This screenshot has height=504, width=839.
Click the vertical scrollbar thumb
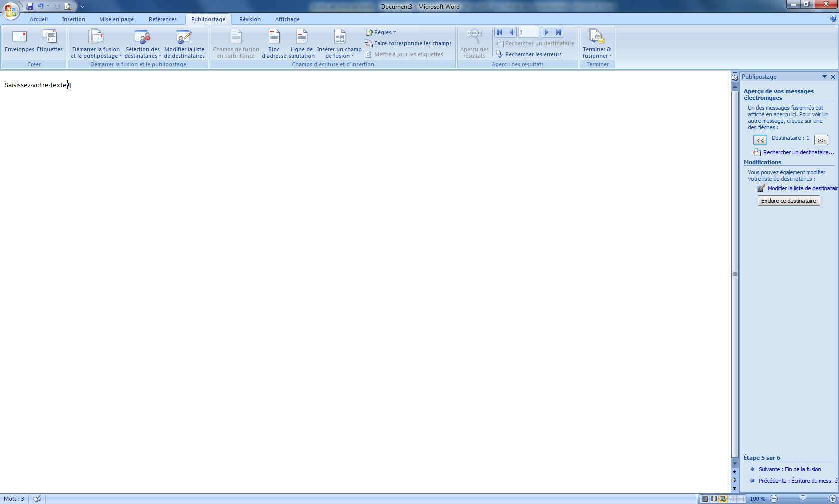[735, 274]
